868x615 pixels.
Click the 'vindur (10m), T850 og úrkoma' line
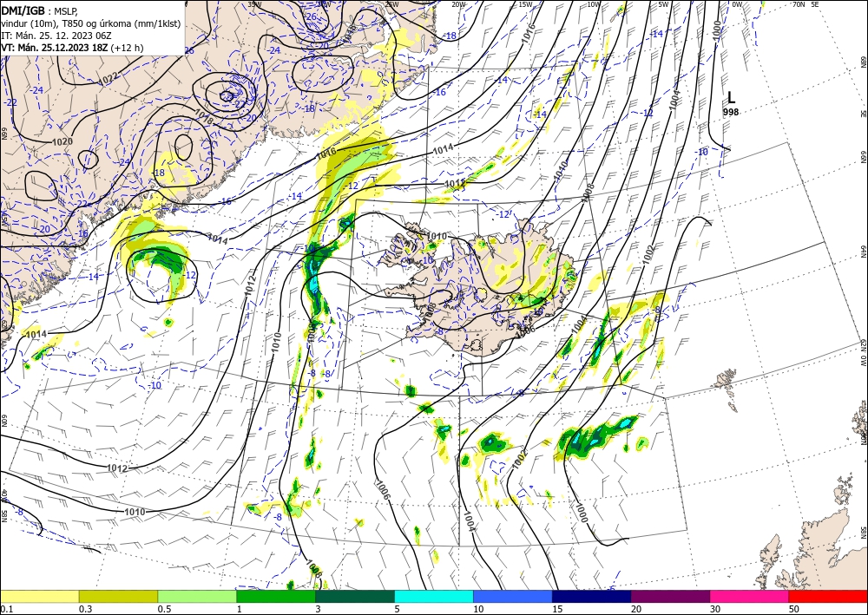point(91,23)
